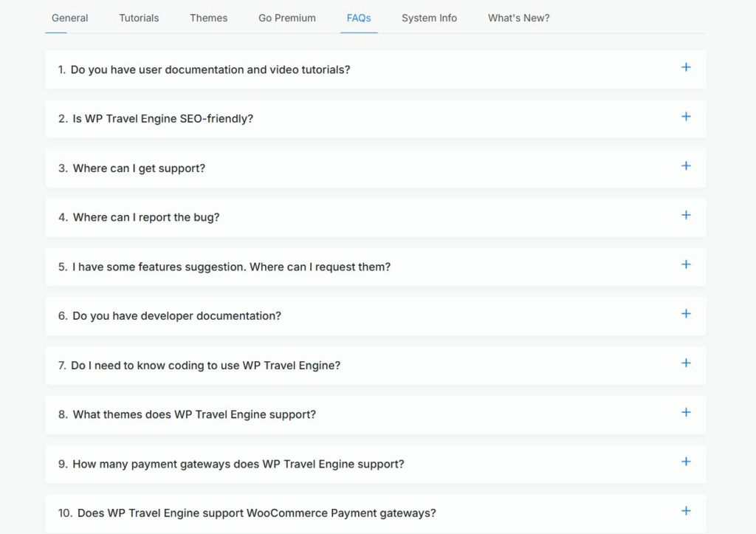Image resolution: width=756 pixels, height=534 pixels.
Task: Click plus icon for supported themes question
Action: (686, 413)
